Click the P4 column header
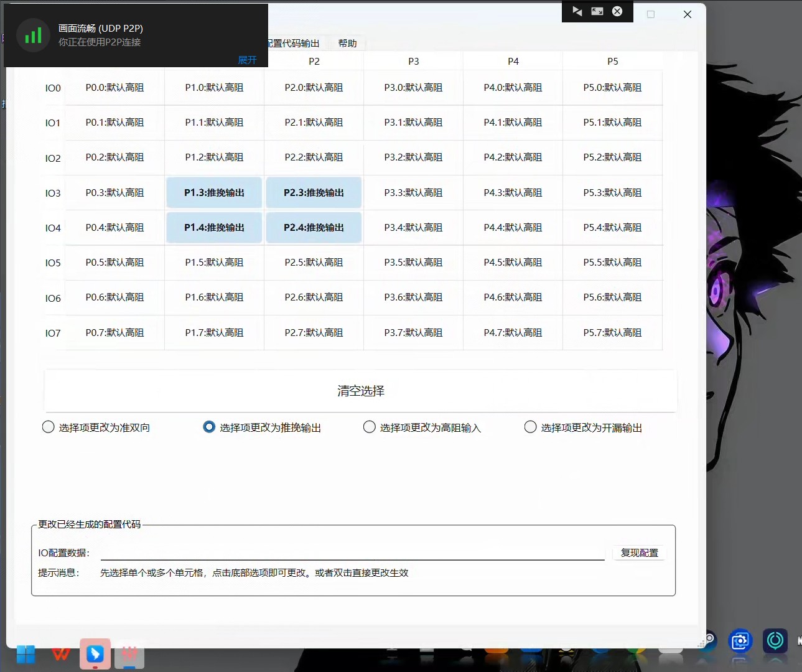The height and width of the screenshot is (672, 802). click(x=513, y=61)
